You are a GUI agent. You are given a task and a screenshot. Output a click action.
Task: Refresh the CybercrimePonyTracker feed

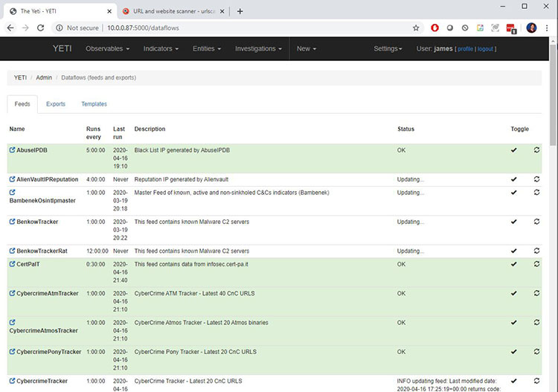pos(536,351)
